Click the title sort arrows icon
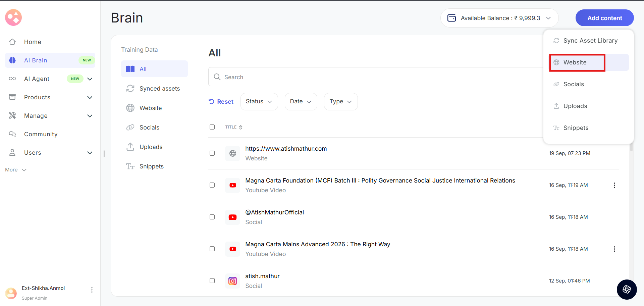This screenshot has height=306, width=644. [241, 127]
